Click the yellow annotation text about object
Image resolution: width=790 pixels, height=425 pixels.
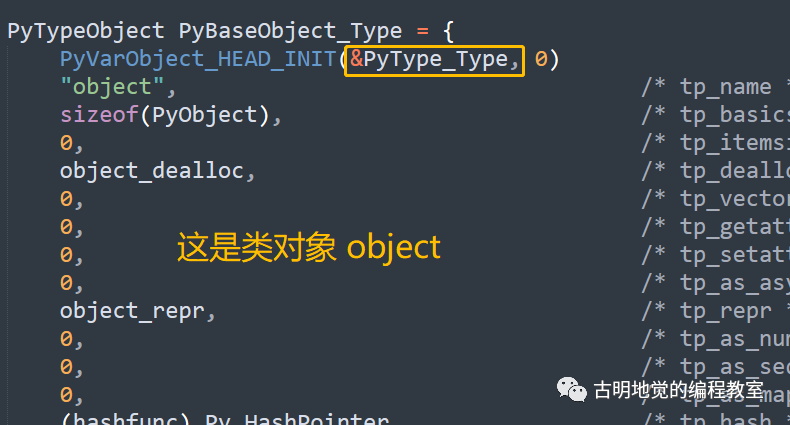click(x=309, y=247)
